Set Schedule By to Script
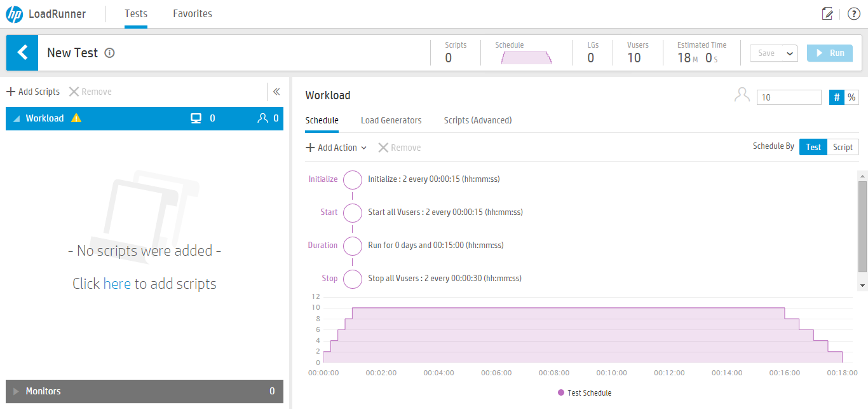The height and width of the screenshot is (409, 868). click(843, 147)
